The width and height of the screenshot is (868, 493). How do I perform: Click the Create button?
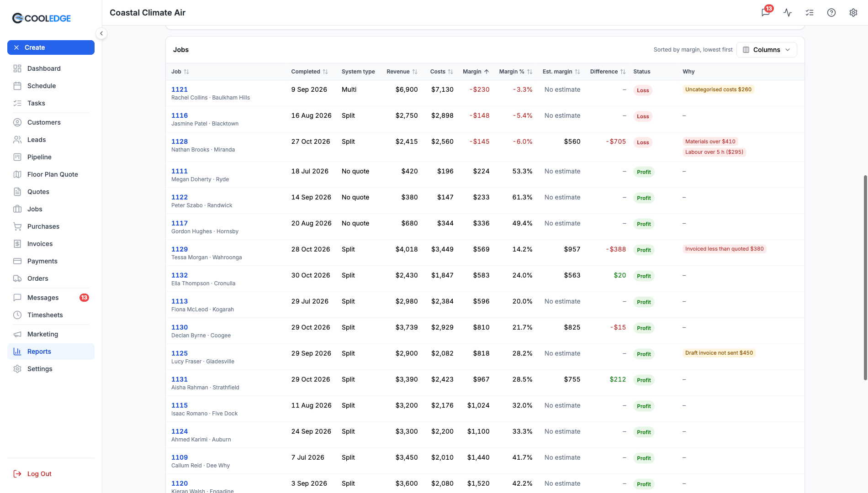pos(51,47)
